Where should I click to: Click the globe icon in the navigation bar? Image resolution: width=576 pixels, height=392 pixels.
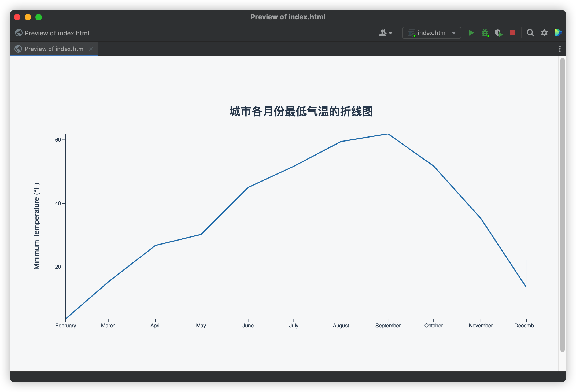19,33
